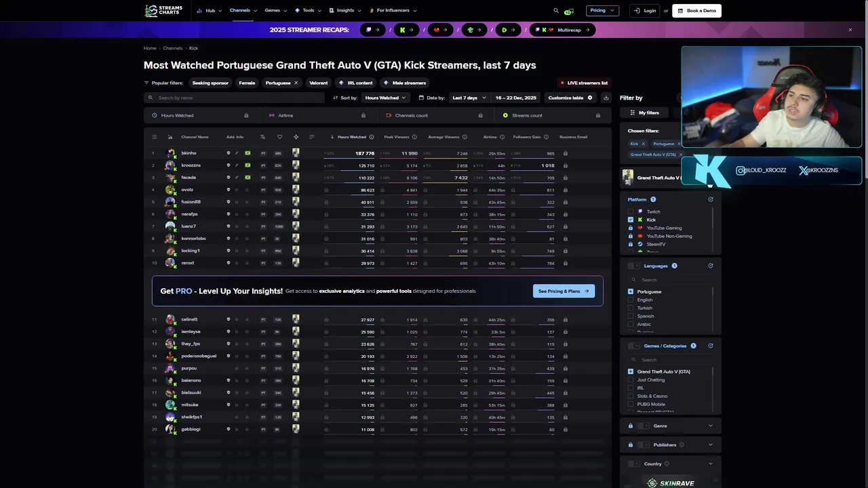Image resolution: width=868 pixels, height=488 pixels.
Task: Toggle the Languages include/exclude switch
Action: point(633,266)
